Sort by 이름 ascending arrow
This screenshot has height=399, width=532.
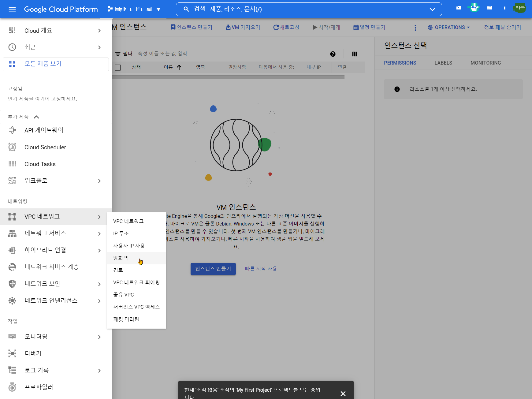pyautogui.click(x=179, y=67)
